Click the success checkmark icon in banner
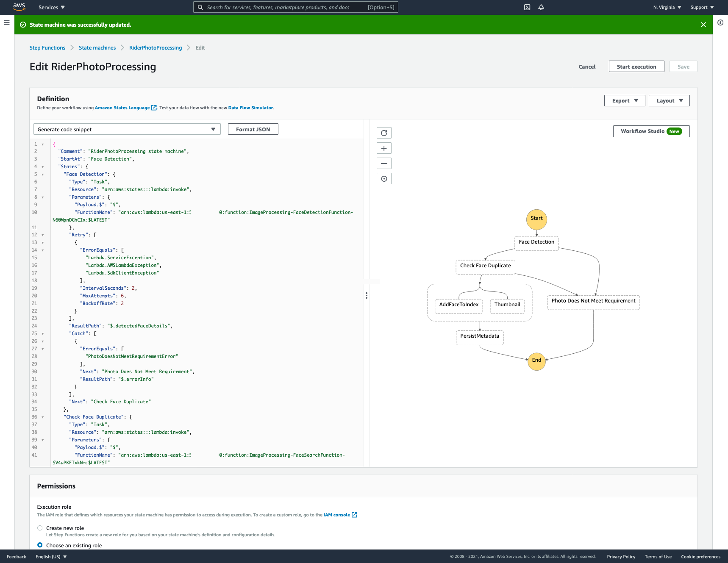Screen dimensions: 728x563 coord(23,25)
